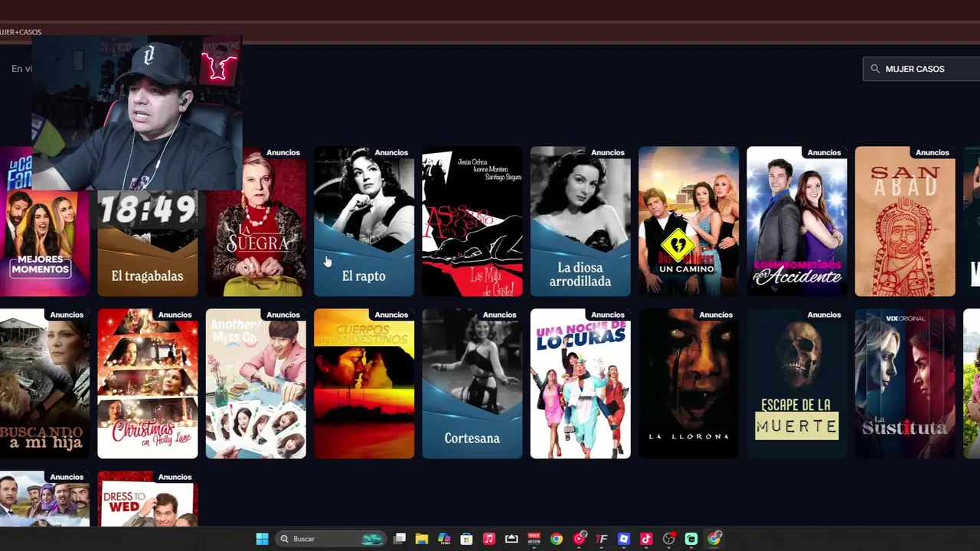Open Task View from the taskbar
This screenshot has height=551, width=980.
click(x=399, y=539)
